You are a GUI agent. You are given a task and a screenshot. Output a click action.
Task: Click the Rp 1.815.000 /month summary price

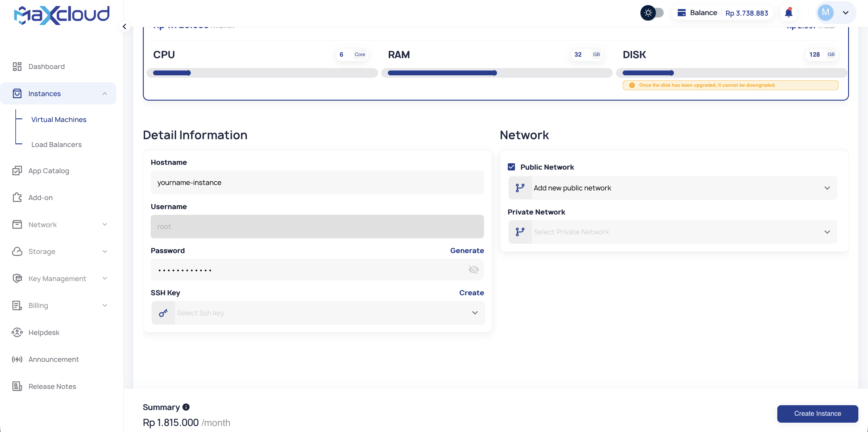click(186, 423)
